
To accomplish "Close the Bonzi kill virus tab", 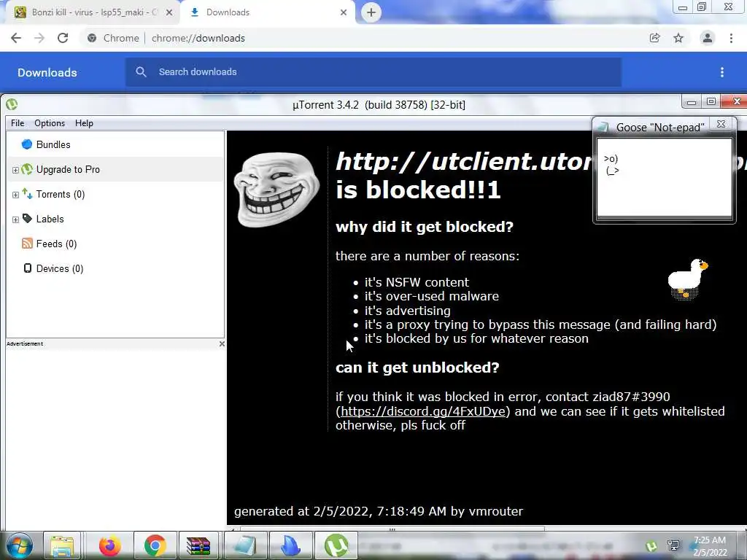I will point(169,13).
